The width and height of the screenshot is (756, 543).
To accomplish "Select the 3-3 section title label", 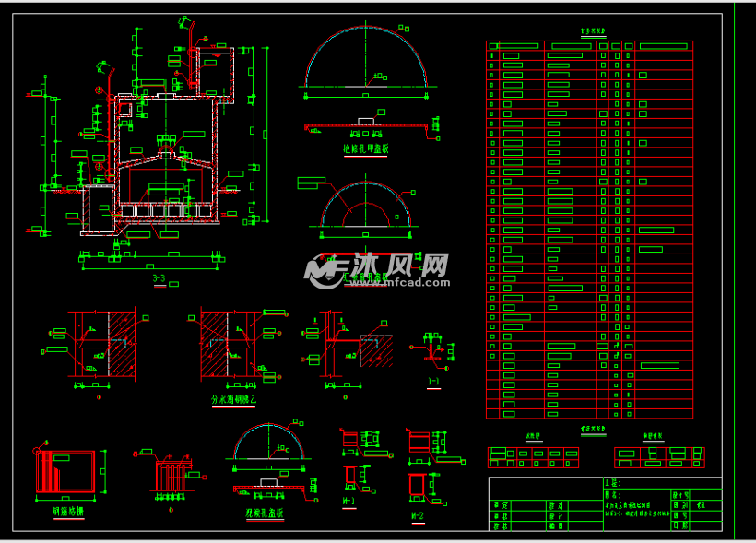I will click(x=159, y=278).
